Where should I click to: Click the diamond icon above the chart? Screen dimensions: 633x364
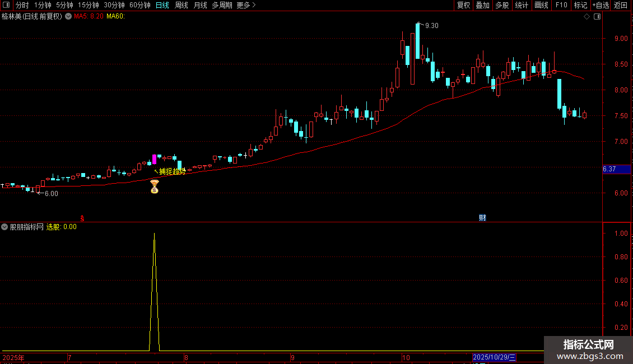587,17
